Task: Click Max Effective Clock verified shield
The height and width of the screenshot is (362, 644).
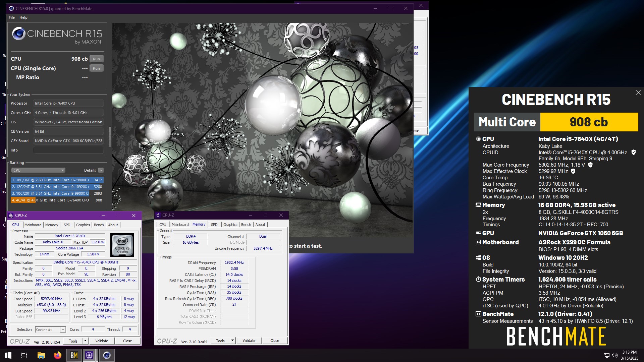Action: (x=573, y=171)
